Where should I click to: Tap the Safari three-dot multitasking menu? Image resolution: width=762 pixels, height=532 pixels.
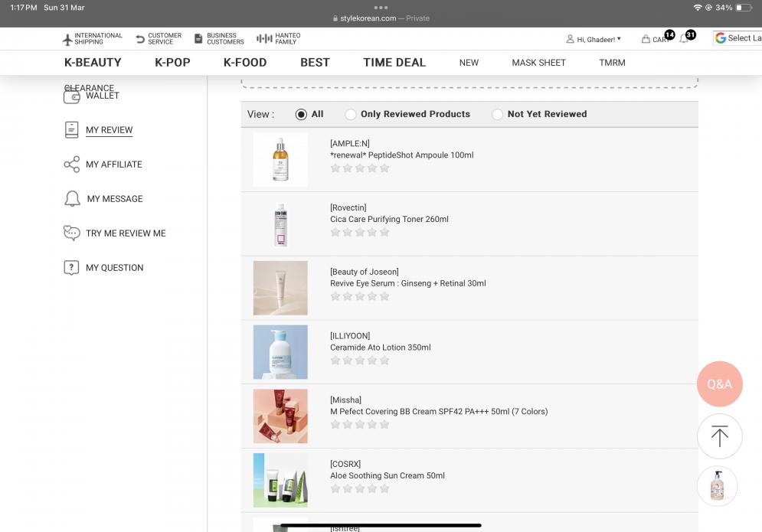point(381,8)
